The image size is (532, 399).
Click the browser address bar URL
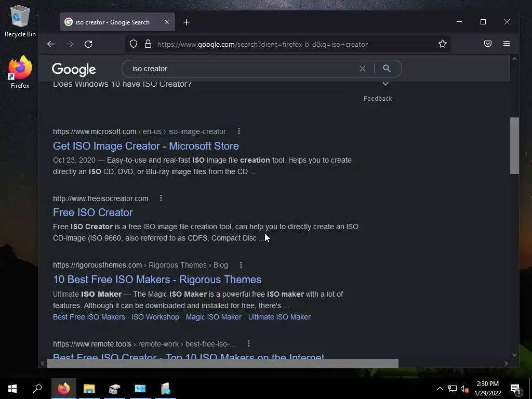[262, 45]
